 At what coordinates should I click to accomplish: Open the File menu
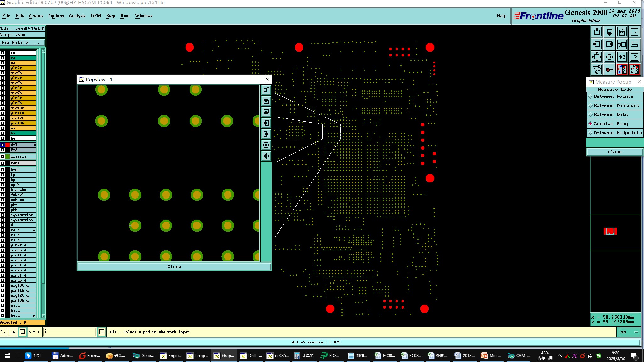pos(6,16)
